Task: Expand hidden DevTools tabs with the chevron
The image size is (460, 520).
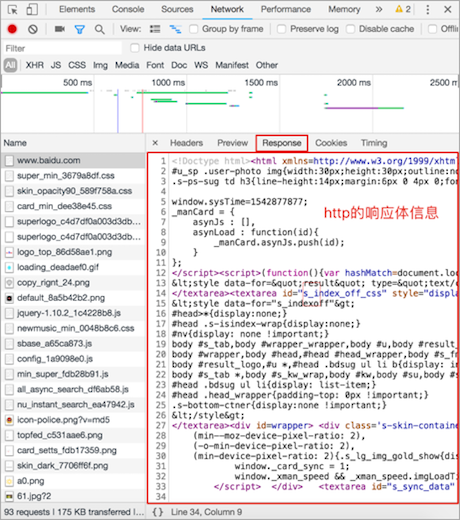Action: tap(379, 9)
